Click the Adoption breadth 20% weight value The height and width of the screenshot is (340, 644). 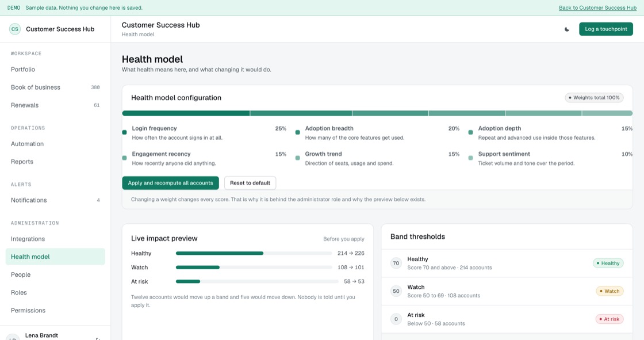454,129
